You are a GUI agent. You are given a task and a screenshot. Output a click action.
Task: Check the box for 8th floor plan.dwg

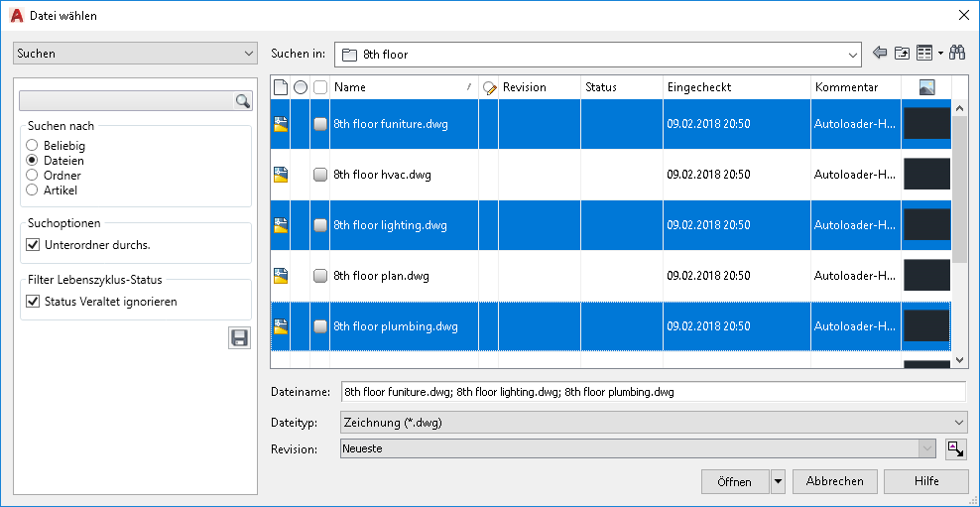(x=320, y=276)
